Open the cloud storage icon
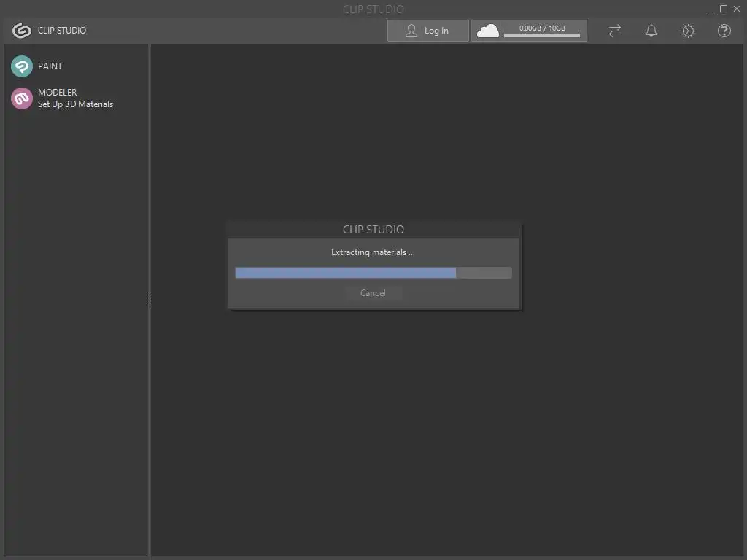This screenshot has height=560, width=747. point(487,31)
